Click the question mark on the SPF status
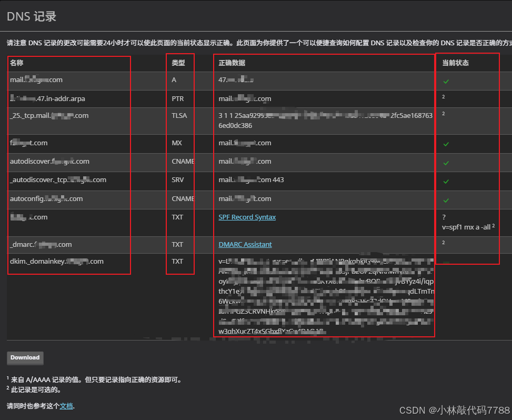This screenshot has width=512, height=420. [444, 217]
